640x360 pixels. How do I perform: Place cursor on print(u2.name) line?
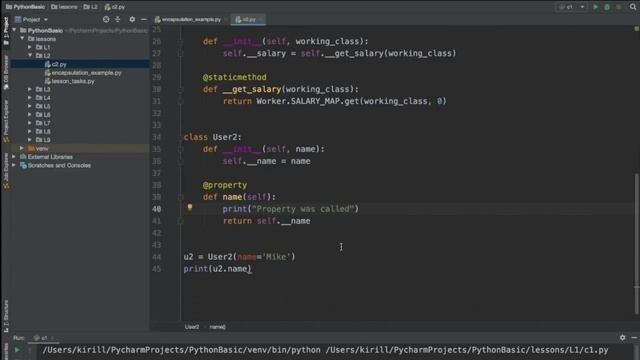pos(218,269)
